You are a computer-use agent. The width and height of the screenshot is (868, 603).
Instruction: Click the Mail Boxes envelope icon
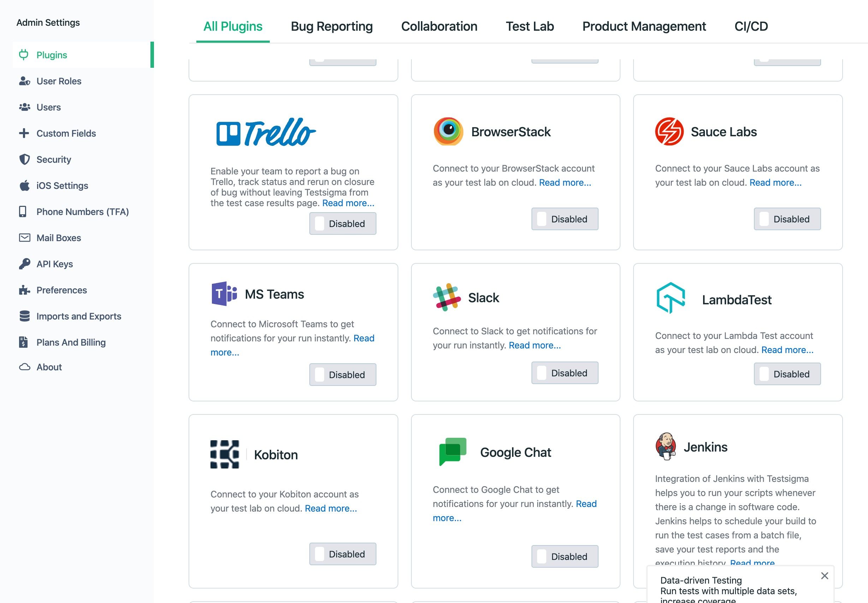tap(25, 238)
